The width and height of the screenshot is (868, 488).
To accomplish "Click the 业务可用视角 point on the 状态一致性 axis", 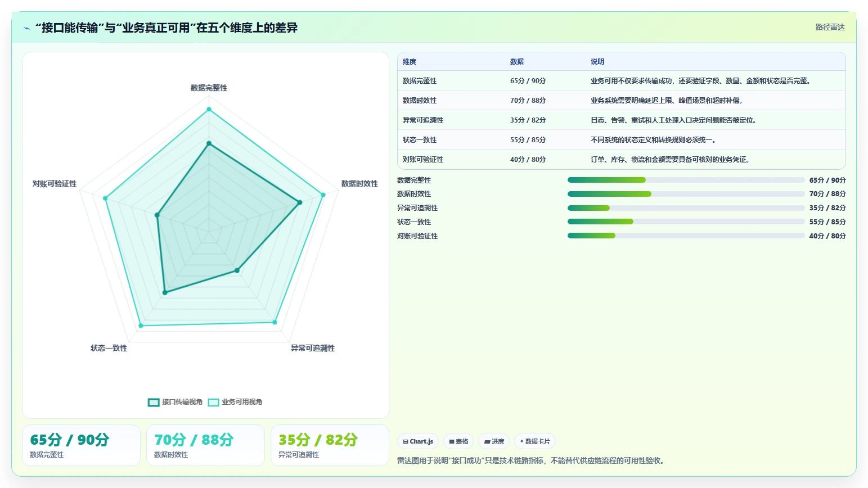I will (x=141, y=326).
